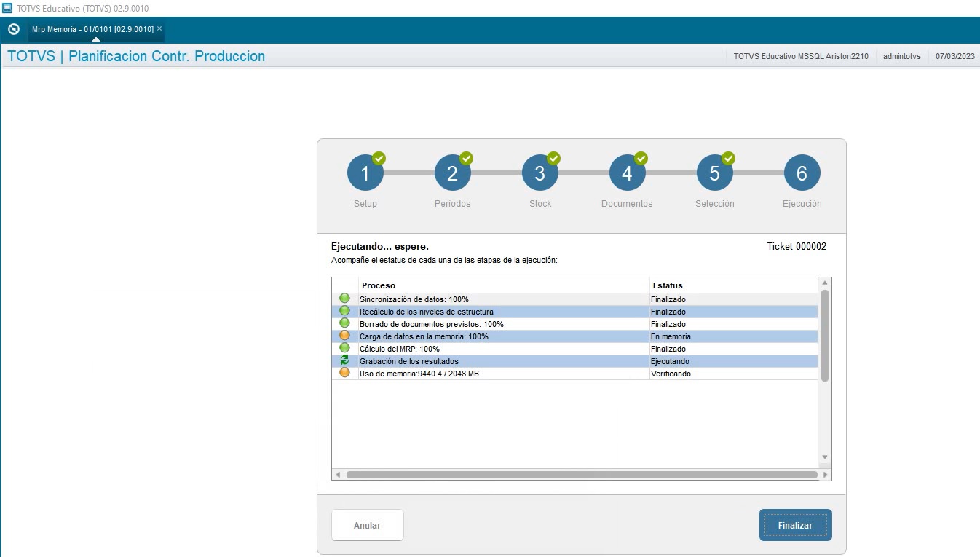Select row 'Uso de memoria:9440.4 / 2048 MB'

pyautogui.click(x=575, y=374)
